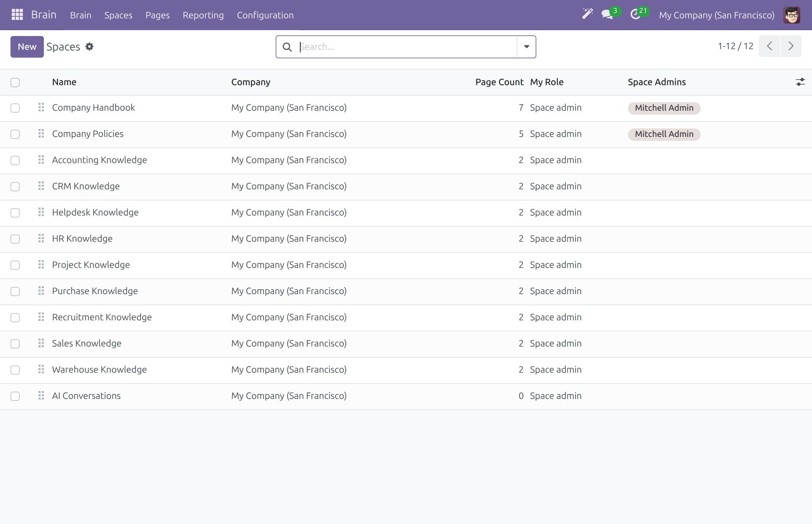Sort by My Role column header

click(x=546, y=82)
